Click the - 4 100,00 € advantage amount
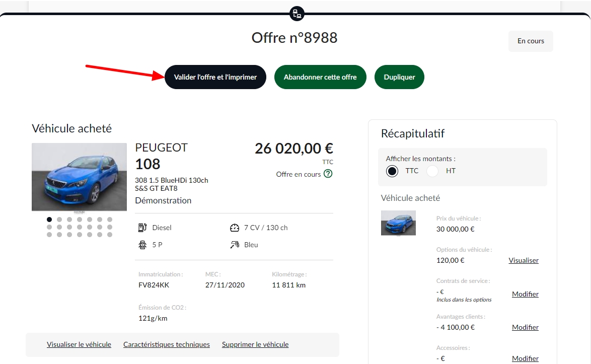 click(455, 327)
